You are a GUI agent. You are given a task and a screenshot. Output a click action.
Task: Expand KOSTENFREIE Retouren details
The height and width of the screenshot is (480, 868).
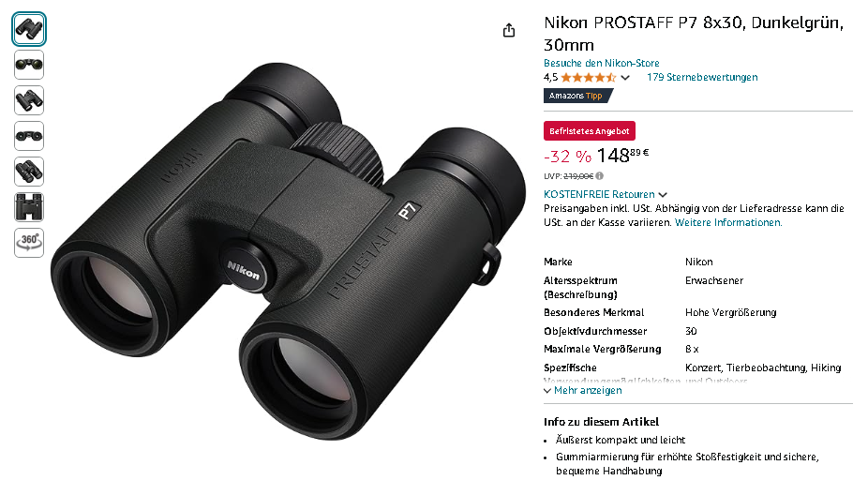pos(605,194)
